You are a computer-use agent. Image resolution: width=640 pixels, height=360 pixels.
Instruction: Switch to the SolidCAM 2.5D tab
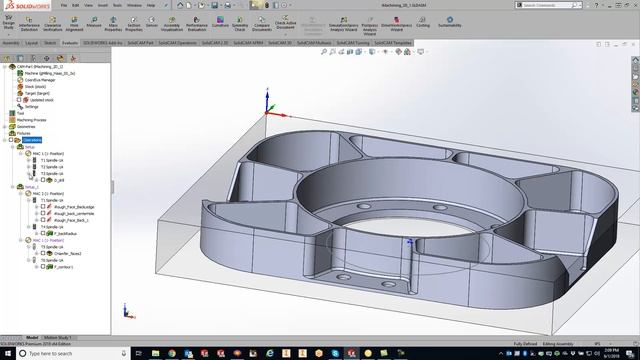(215, 43)
